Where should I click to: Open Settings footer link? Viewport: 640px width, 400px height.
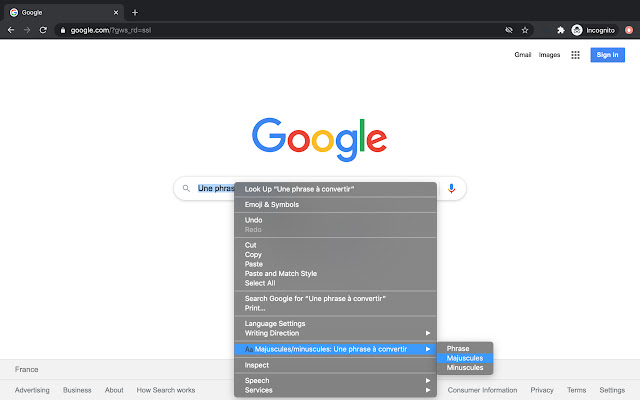(x=612, y=390)
